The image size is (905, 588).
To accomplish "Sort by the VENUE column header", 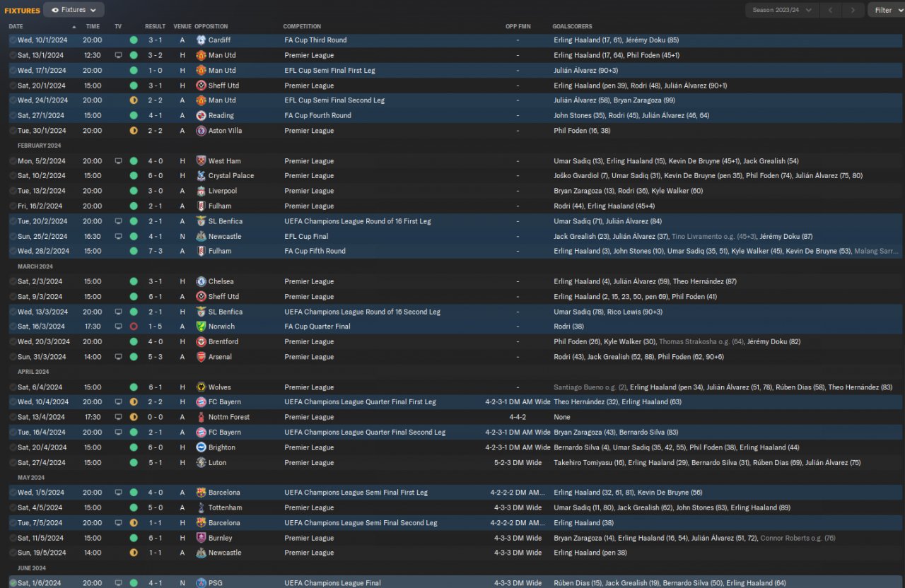I will [x=182, y=27].
